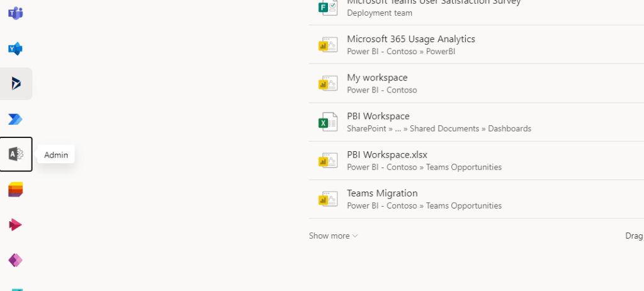Expand the list with Show more
This screenshot has width=644, height=291.
333,236
